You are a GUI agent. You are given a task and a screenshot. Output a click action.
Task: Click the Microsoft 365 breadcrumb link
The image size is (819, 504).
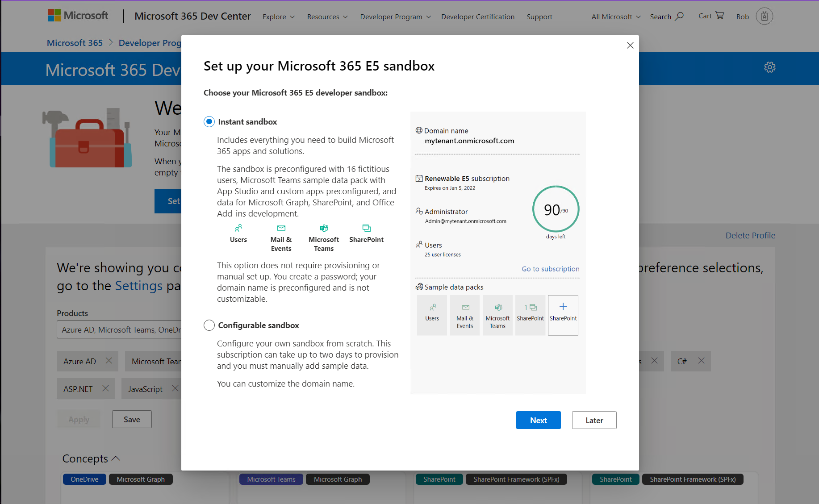click(75, 43)
